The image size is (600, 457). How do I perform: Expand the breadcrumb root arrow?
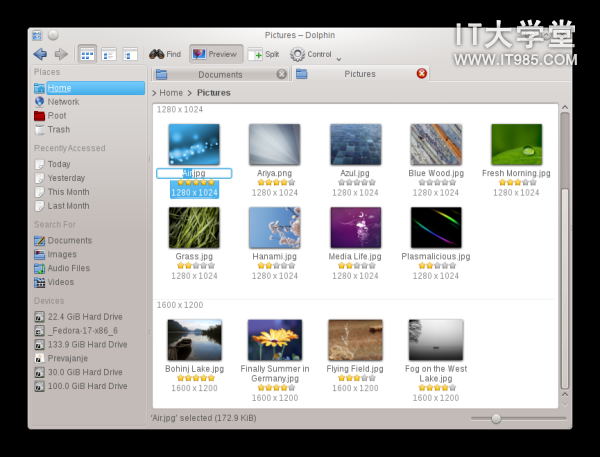point(154,93)
